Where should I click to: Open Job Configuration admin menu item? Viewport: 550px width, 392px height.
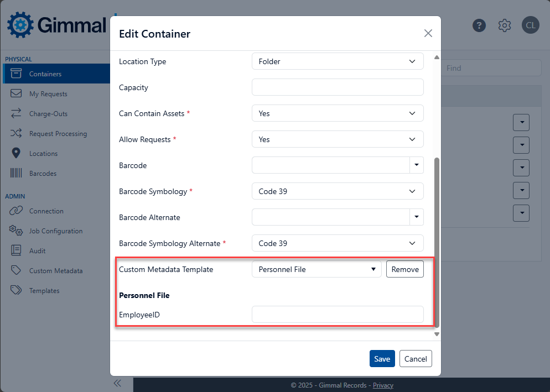pos(56,231)
